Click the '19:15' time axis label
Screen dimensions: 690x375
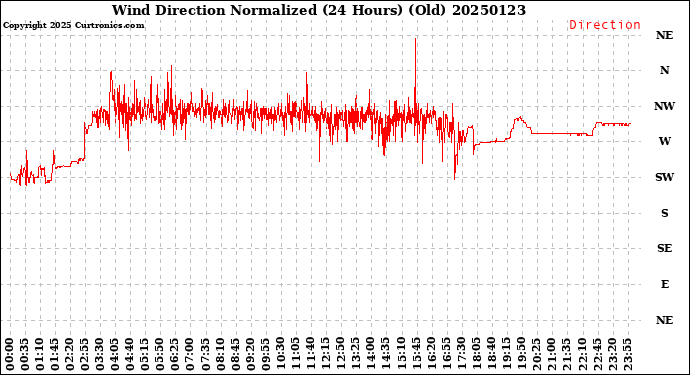click(x=506, y=354)
